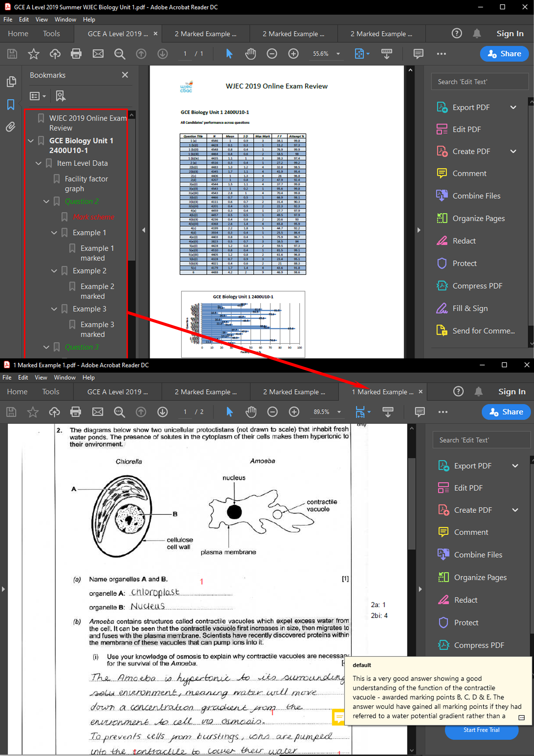Click Start Free Trial button
534x756 pixels.
point(481,730)
